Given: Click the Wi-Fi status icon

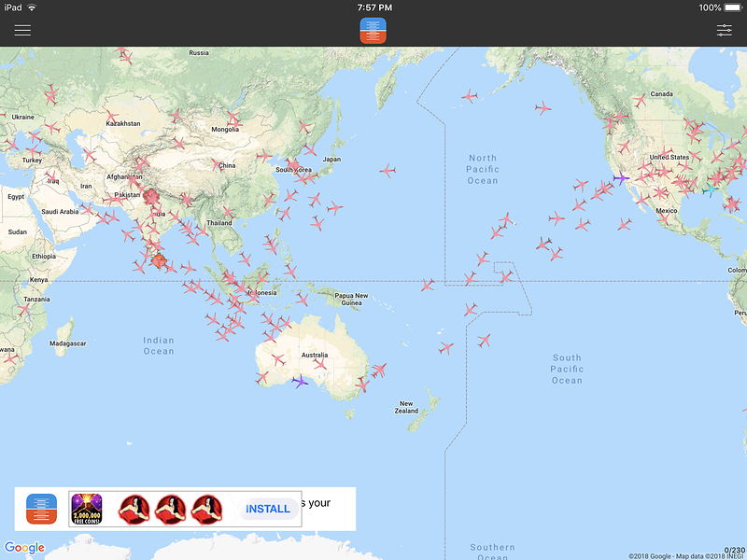Looking at the screenshot, I should tap(32, 7).
